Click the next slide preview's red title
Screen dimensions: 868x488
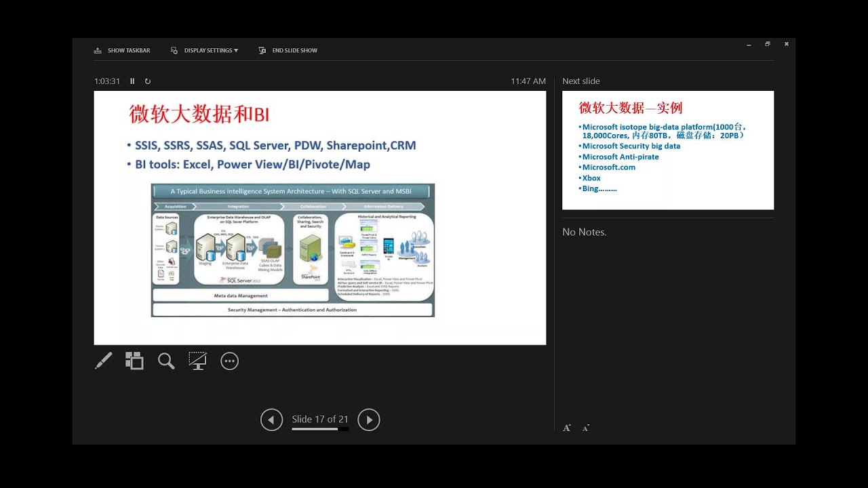tap(631, 108)
